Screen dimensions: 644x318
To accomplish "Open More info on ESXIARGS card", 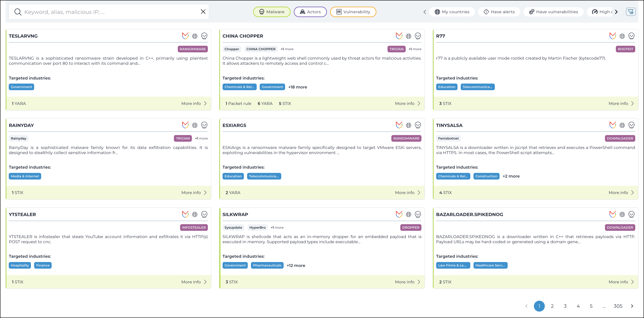I will pyautogui.click(x=408, y=193).
